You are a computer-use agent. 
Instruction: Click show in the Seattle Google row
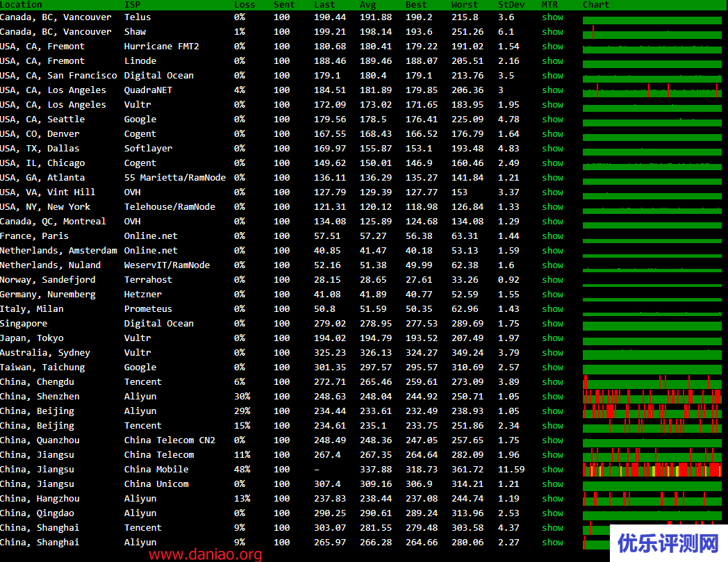[x=552, y=119]
